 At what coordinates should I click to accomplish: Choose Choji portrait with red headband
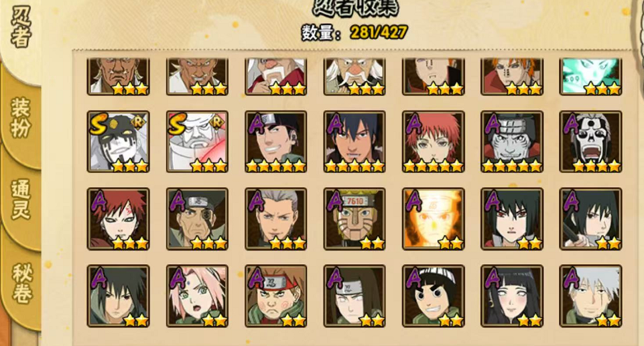(275, 296)
